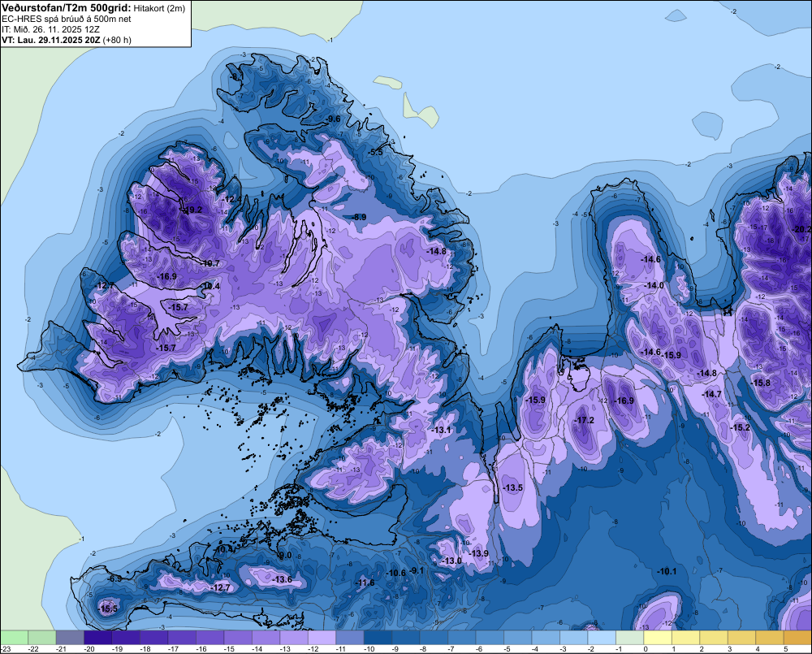Click the initial time line "IT: Mið. 26. 11. 2025 12Z"
Image resolution: width=812 pixels, height=654 pixels.
point(50,29)
